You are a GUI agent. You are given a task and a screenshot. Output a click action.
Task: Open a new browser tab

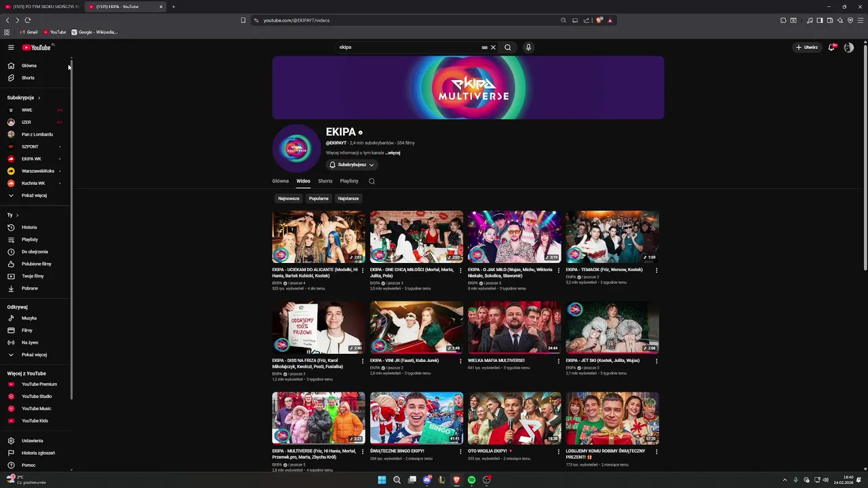click(x=174, y=7)
